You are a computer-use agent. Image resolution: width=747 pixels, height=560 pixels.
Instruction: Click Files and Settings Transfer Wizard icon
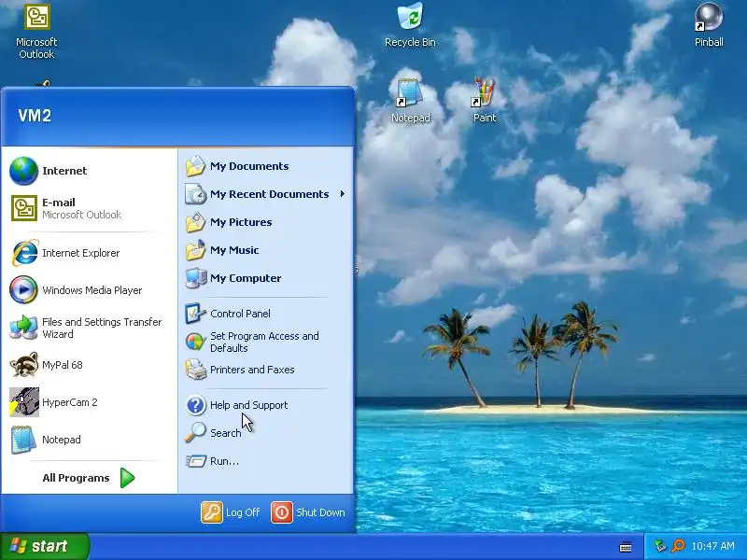[24, 328]
